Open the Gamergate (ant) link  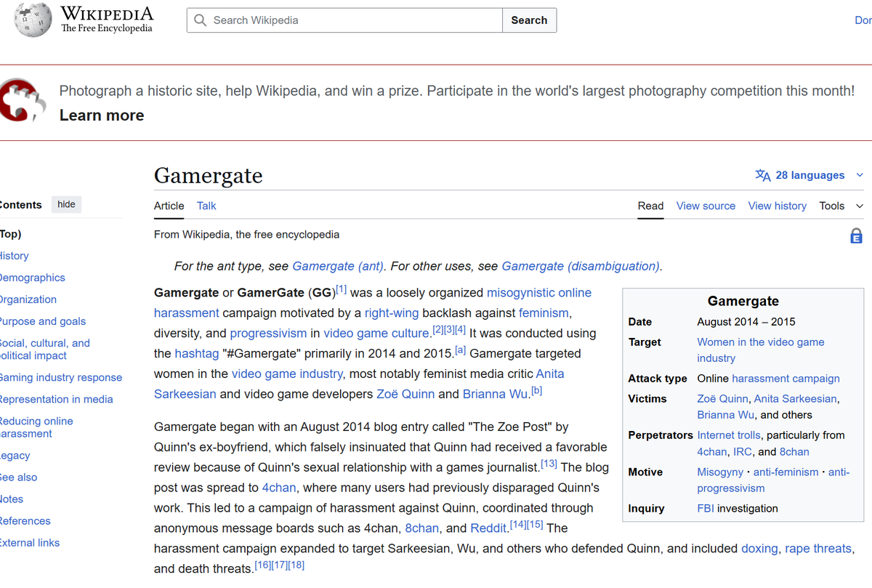338,266
